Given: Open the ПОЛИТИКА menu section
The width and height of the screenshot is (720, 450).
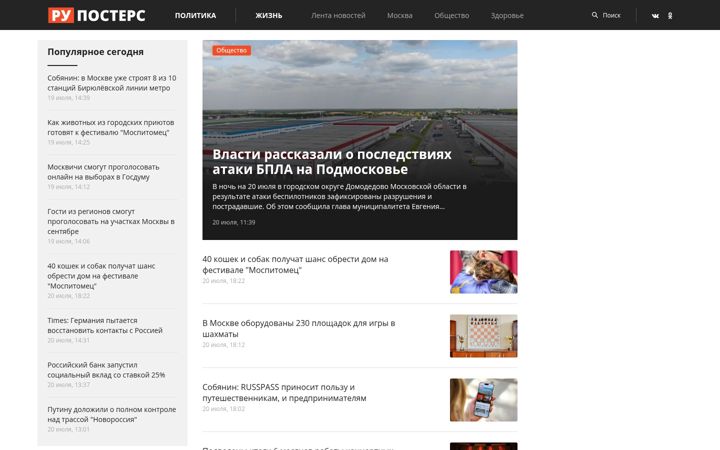Looking at the screenshot, I should 195,15.
